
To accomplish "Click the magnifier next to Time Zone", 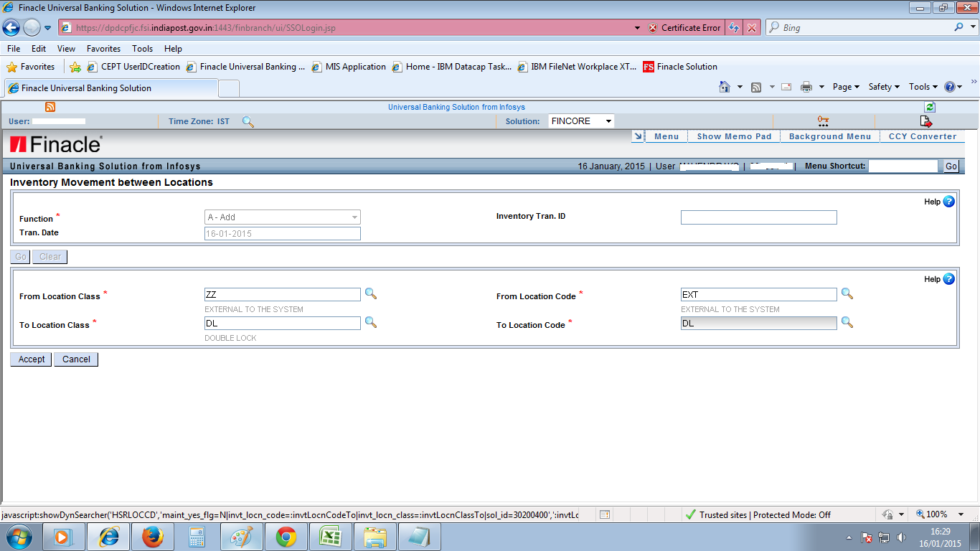I will (248, 121).
